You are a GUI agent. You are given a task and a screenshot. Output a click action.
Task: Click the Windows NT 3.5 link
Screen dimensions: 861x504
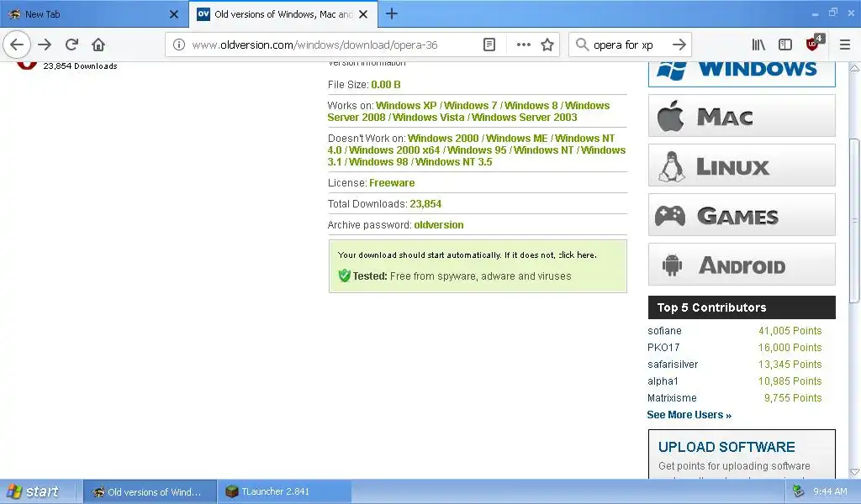coord(453,162)
